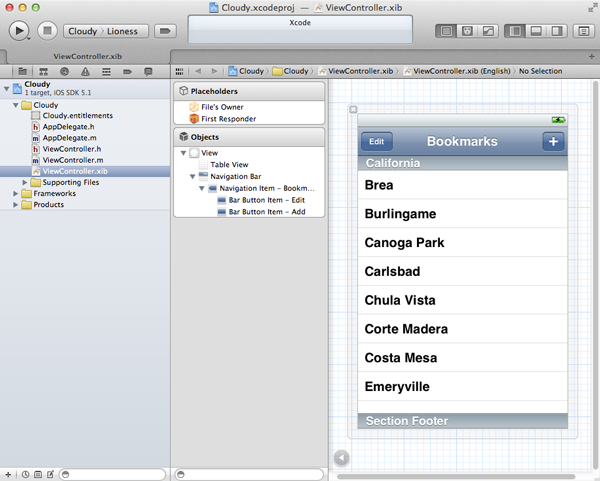Expand the Frameworks group
Image resolution: width=600 pixels, height=481 pixels.
(x=15, y=193)
